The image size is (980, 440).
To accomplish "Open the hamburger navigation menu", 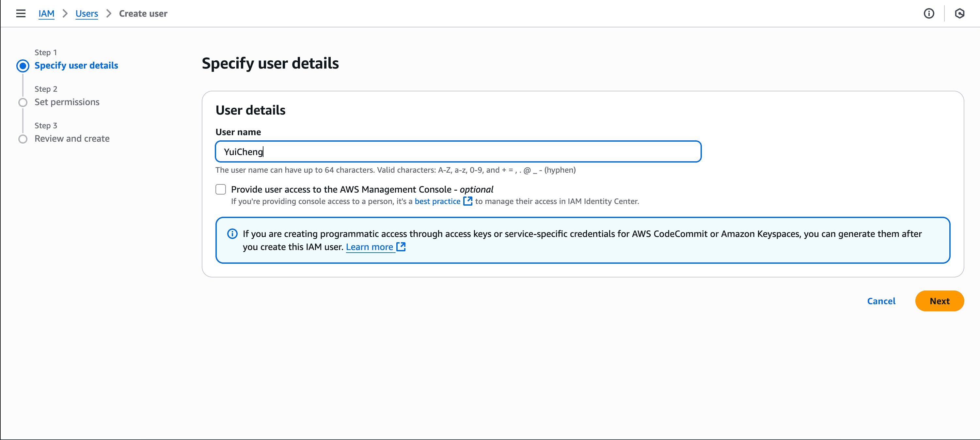I will pyautogui.click(x=21, y=14).
